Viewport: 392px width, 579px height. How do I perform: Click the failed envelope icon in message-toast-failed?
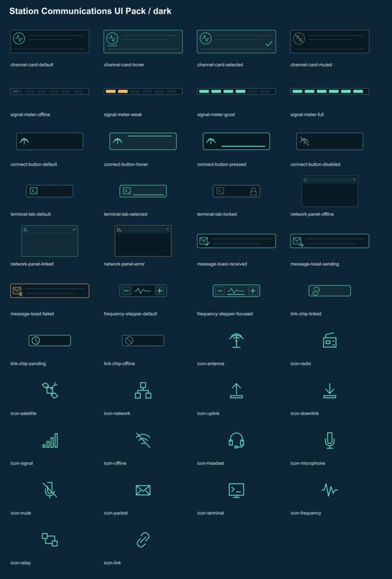pyautogui.click(x=18, y=291)
